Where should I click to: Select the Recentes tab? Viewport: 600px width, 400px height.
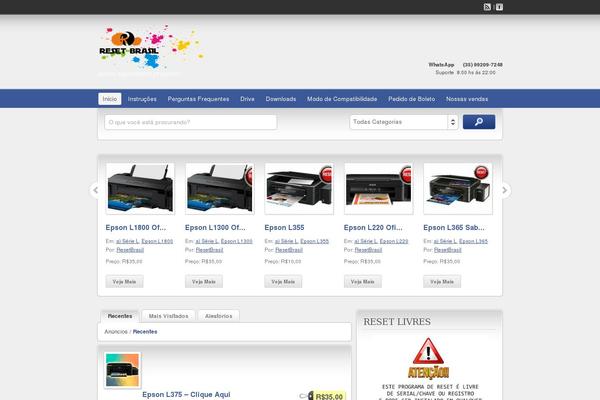pos(120,316)
